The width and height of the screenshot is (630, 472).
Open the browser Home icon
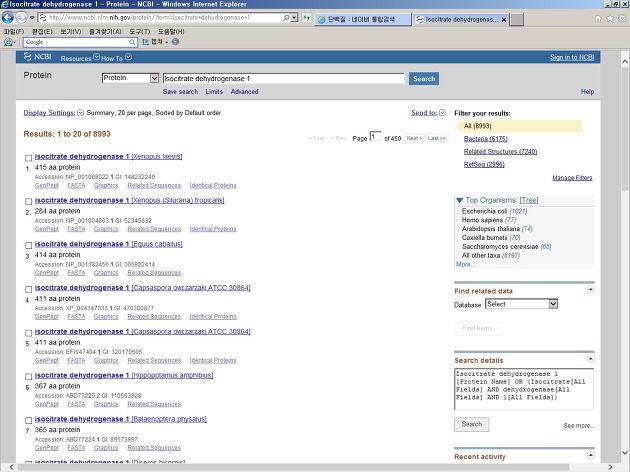598,18
